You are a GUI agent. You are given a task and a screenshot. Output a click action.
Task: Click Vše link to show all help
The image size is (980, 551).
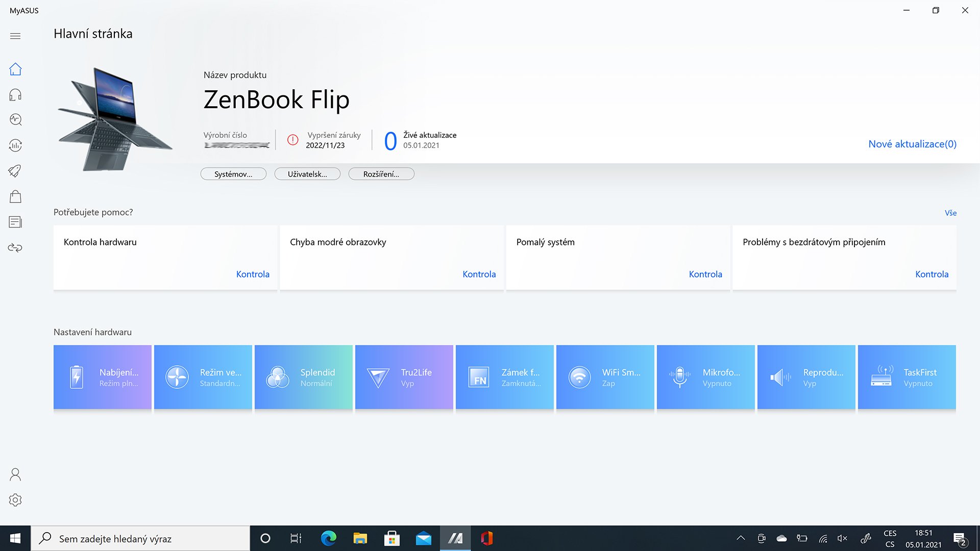pyautogui.click(x=950, y=213)
